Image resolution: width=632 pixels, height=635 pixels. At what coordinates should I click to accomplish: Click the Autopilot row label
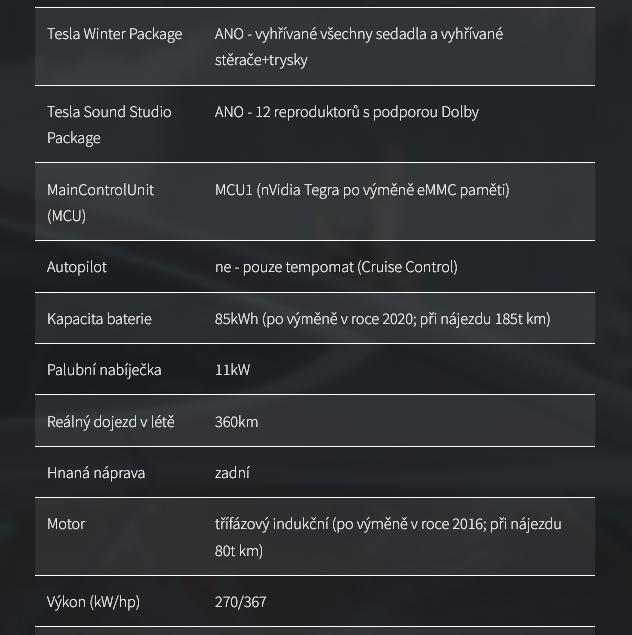(77, 267)
